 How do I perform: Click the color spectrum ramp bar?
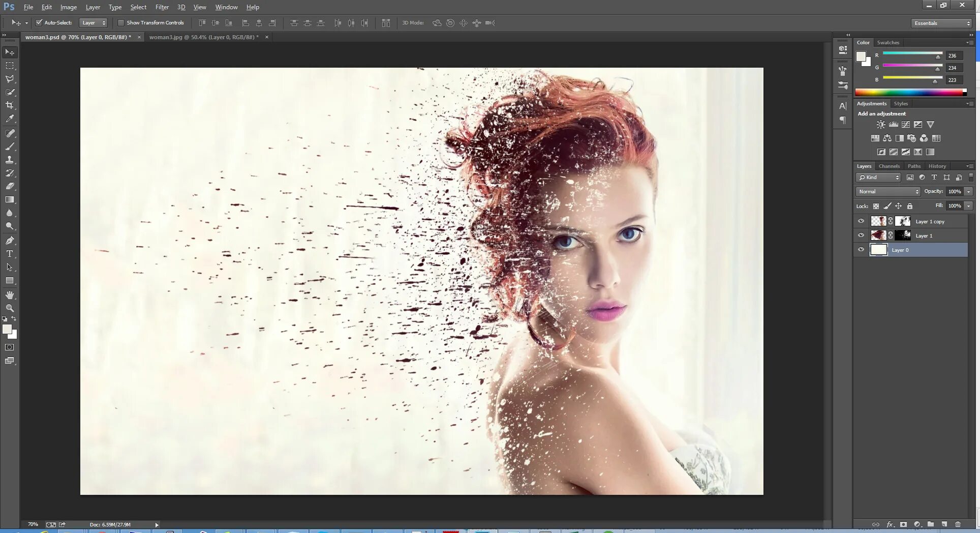pos(911,92)
